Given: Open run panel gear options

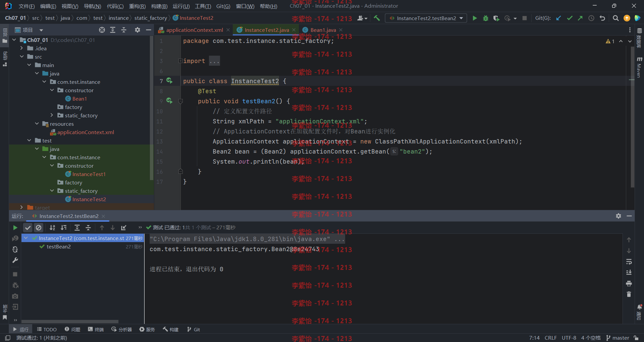Looking at the screenshot, I should (619, 216).
